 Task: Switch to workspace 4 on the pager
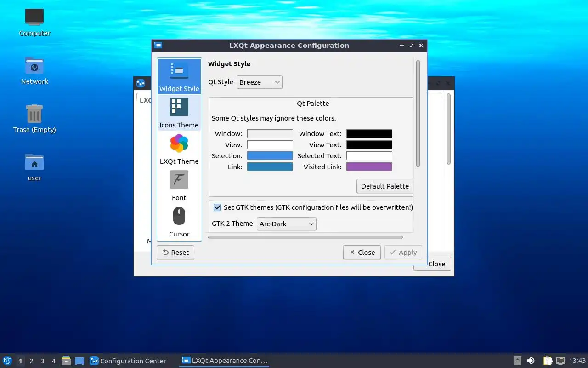pos(54,361)
